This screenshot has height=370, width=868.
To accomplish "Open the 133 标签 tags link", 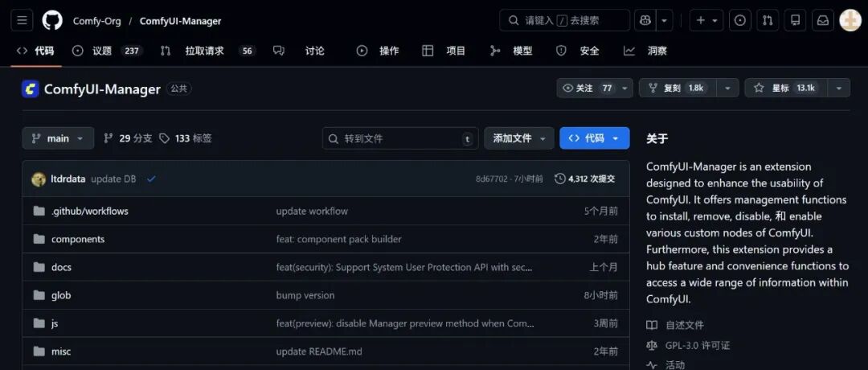I will (186, 138).
